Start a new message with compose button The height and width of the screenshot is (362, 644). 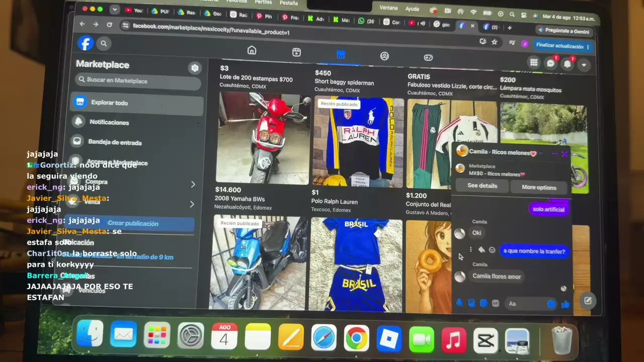point(588,301)
